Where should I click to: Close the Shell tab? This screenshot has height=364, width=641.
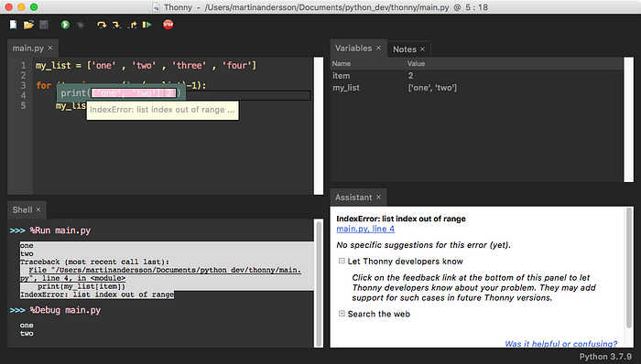click(x=38, y=209)
